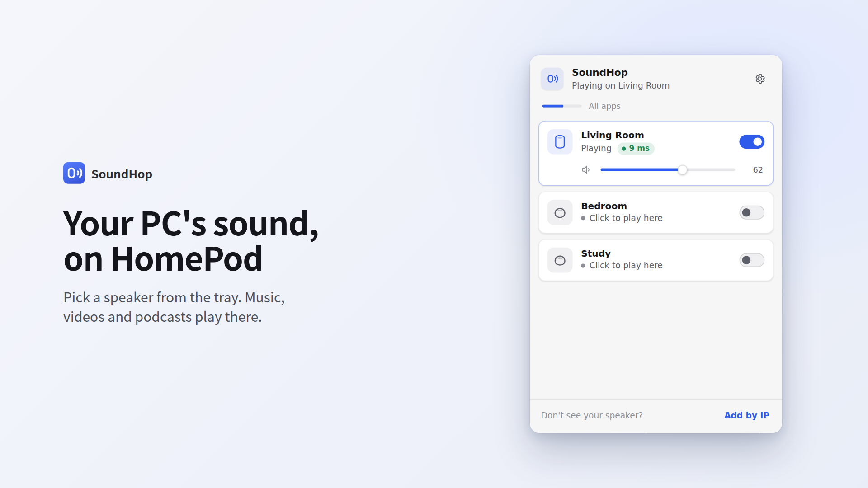Click Bedroom's Click to play here text
Image resolution: width=868 pixels, height=488 pixels.
[625, 218]
